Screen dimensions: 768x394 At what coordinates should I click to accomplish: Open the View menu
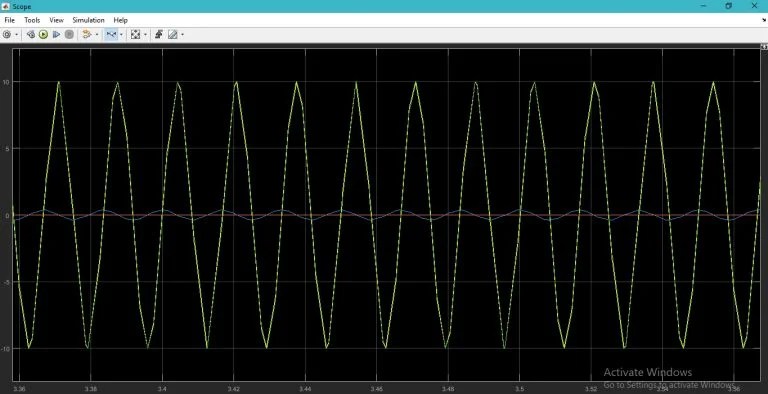[x=56, y=20]
